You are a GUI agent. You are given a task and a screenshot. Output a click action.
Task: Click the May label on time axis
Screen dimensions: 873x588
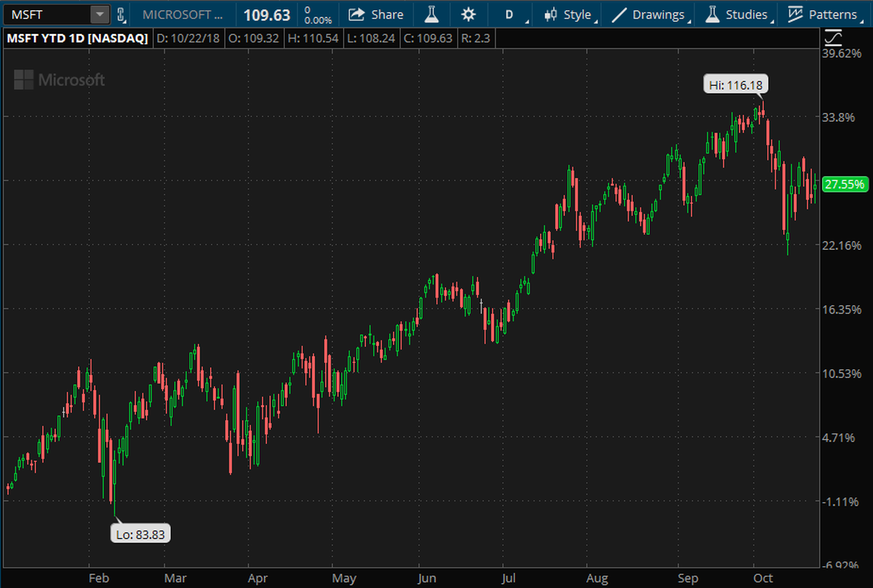click(x=344, y=578)
